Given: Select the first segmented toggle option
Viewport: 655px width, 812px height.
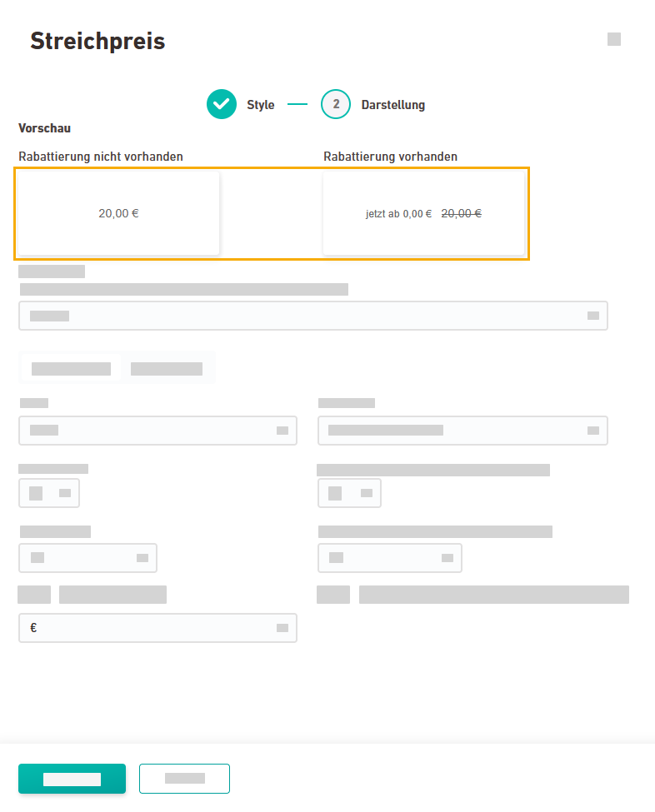Looking at the screenshot, I should (71, 368).
